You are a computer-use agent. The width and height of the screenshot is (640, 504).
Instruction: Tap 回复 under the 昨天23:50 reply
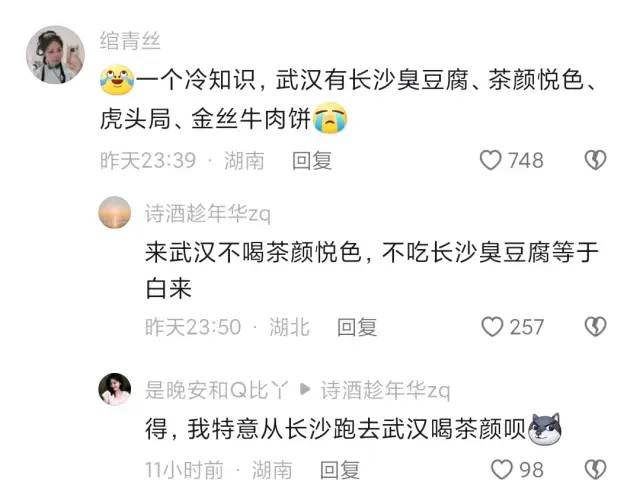coord(357,327)
